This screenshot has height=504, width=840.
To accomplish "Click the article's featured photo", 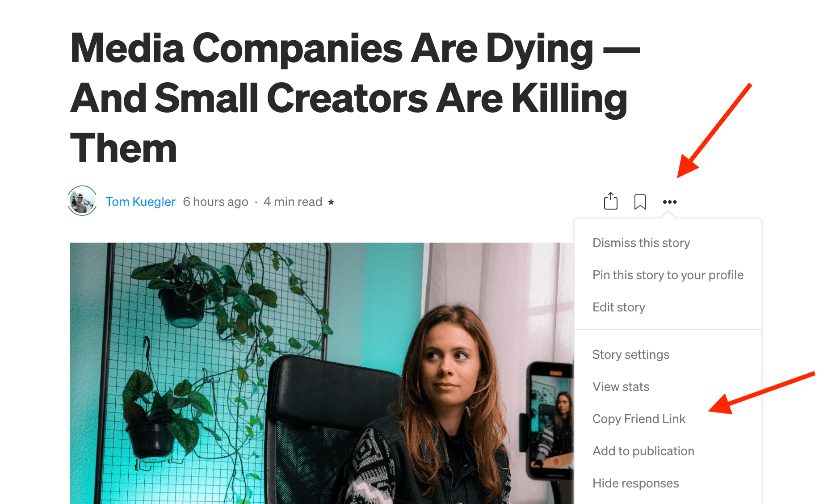I will (x=322, y=373).
